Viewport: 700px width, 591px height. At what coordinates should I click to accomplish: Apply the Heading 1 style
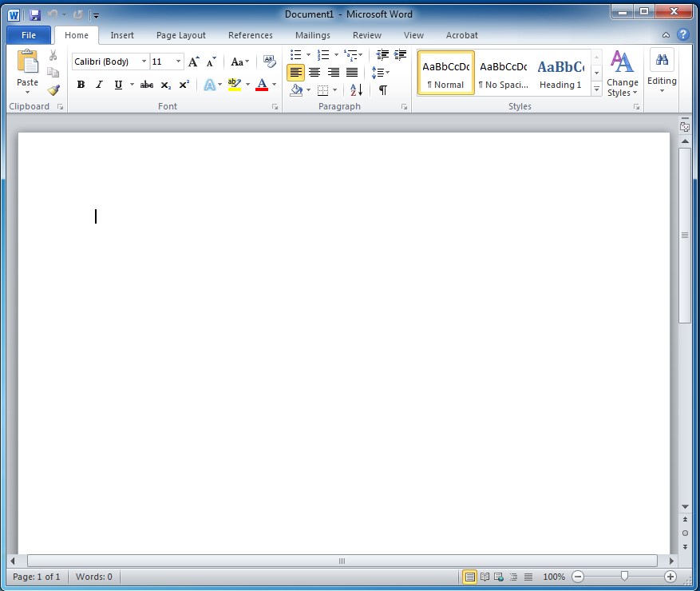560,73
